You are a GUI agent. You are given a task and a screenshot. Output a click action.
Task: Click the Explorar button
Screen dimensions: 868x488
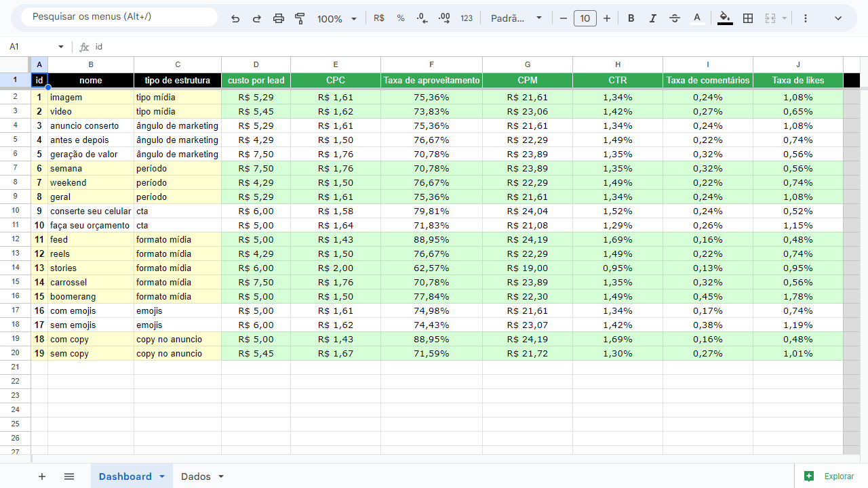coord(829,476)
